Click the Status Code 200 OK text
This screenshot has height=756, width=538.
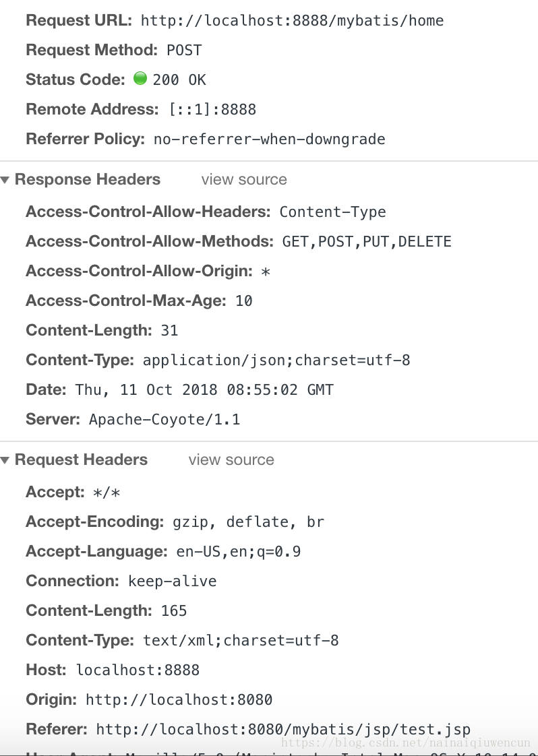point(179,80)
